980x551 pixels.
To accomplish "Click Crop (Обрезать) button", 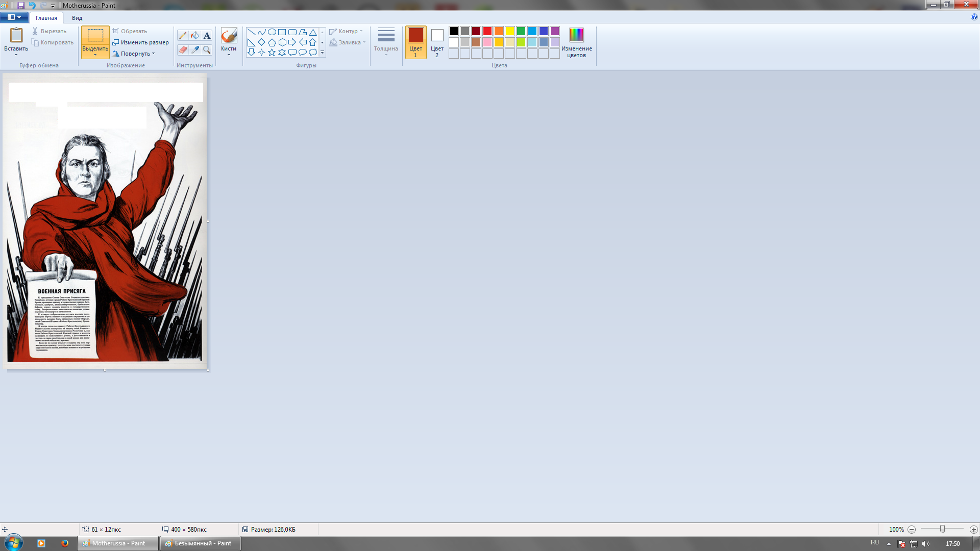I will pyautogui.click(x=130, y=31).
